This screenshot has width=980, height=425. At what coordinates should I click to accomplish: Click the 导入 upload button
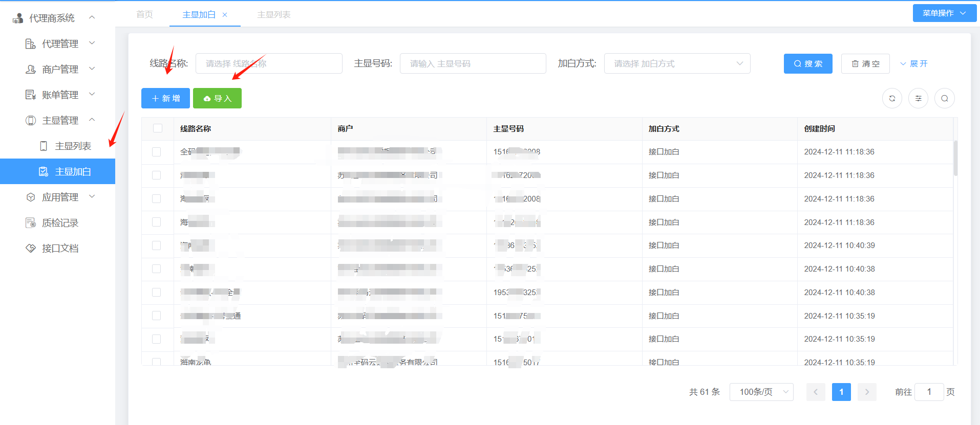coord(217,98)
